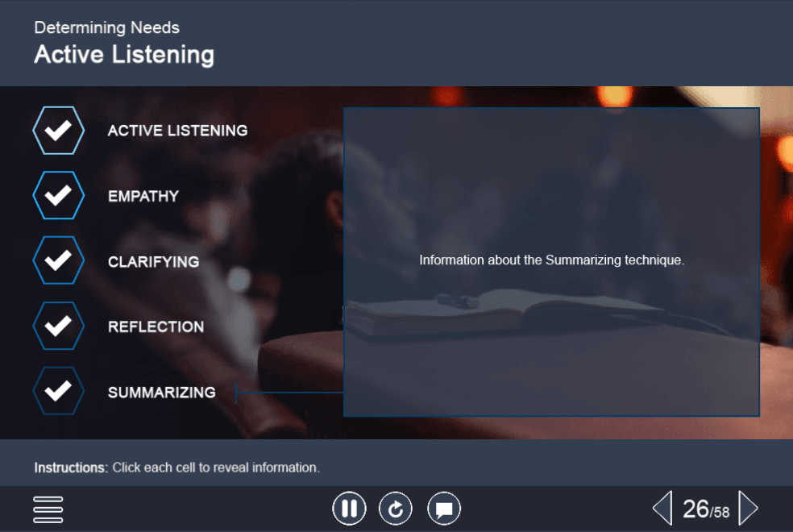
Task: Click the SUMMARIZING label
Action: 161,392
